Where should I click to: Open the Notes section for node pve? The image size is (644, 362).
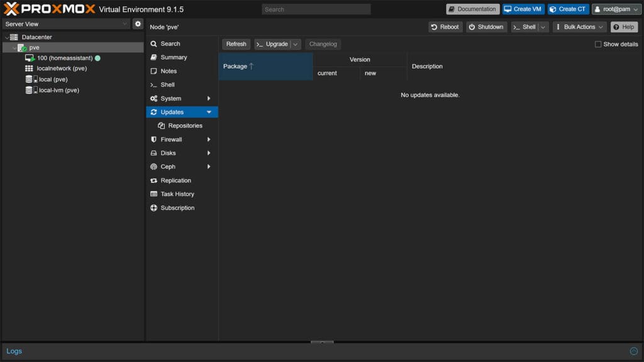(x=167, y=71)
